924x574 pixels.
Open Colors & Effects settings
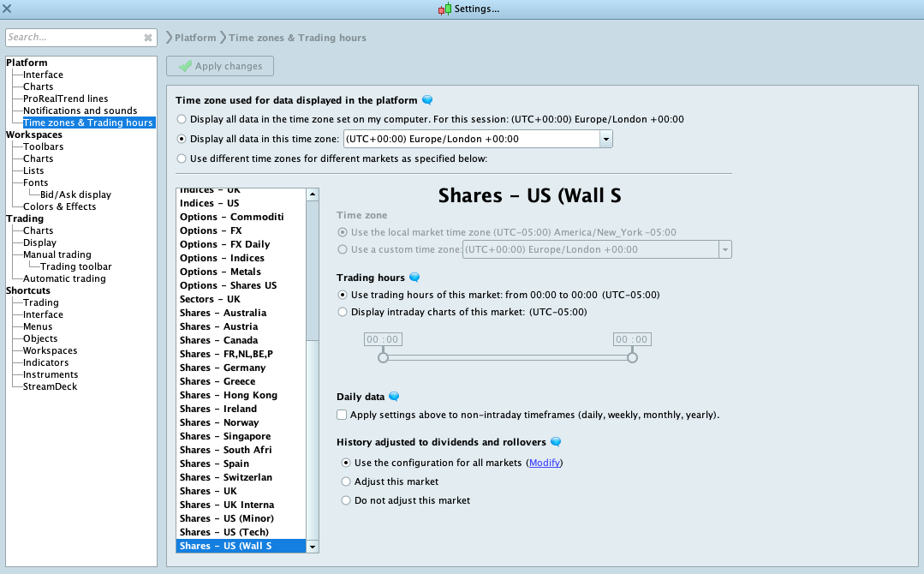(60, 206)
